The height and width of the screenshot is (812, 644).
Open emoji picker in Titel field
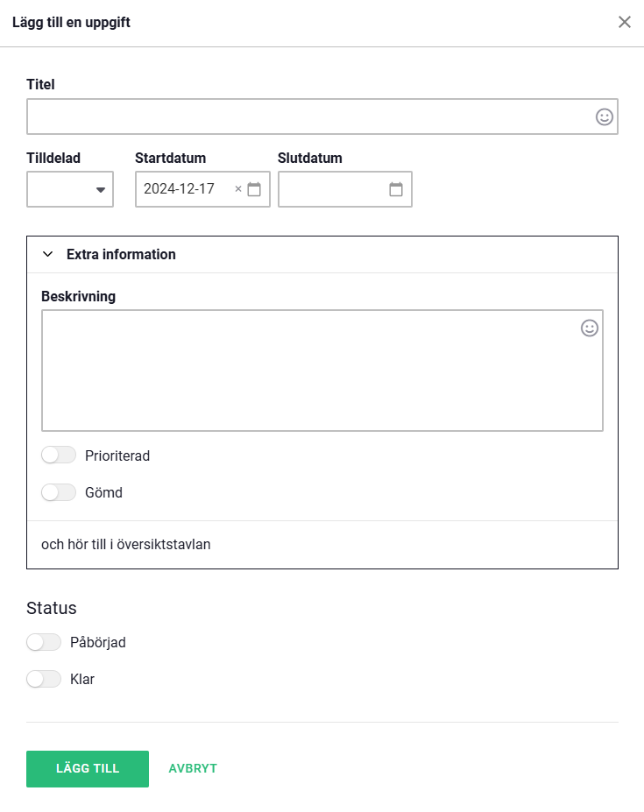click(x=604, y=117)
